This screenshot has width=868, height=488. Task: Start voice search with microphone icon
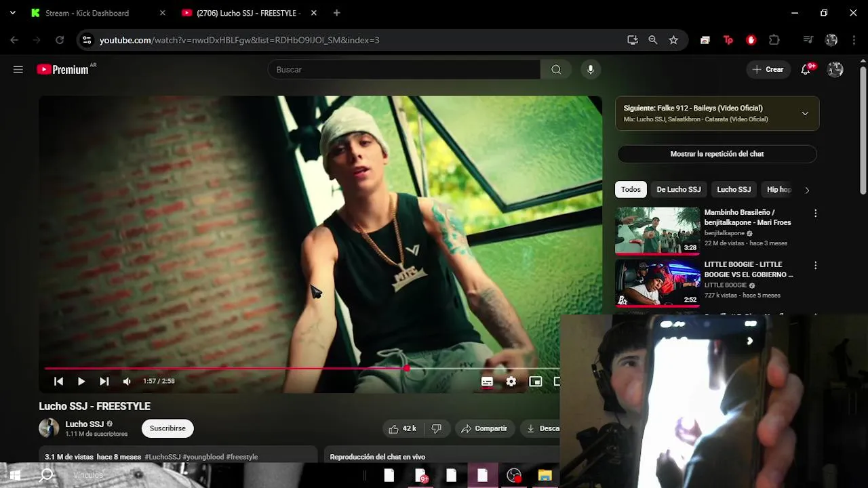pos(591,69)
